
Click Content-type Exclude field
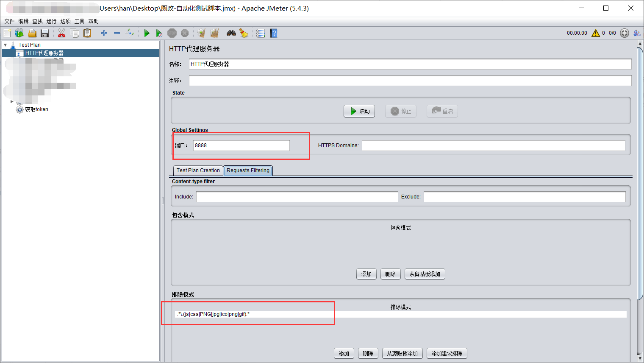click(525, 197)
